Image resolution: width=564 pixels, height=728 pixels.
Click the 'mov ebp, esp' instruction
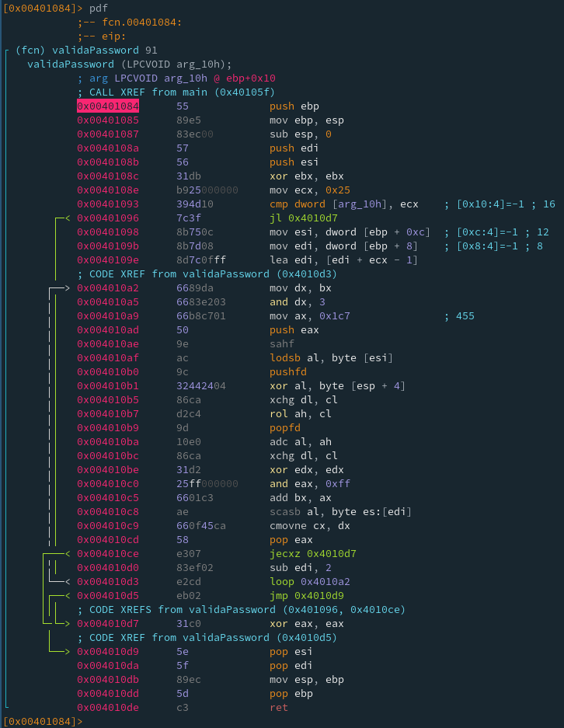306,120
